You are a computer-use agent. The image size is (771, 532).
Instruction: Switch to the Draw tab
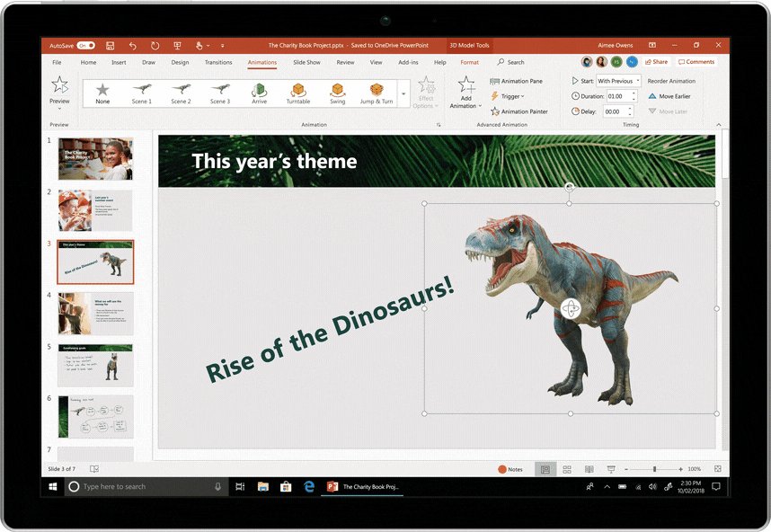148,62
